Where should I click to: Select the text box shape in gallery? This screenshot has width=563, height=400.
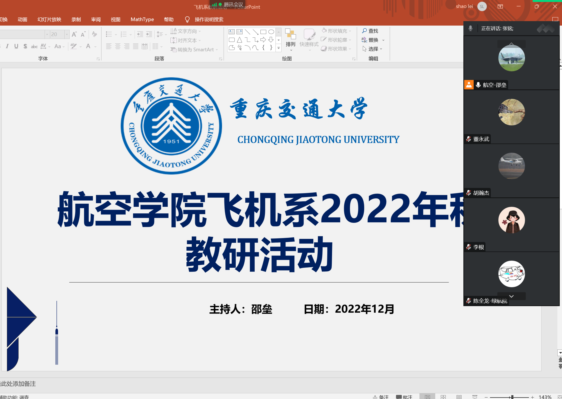(x=232, y=32)
